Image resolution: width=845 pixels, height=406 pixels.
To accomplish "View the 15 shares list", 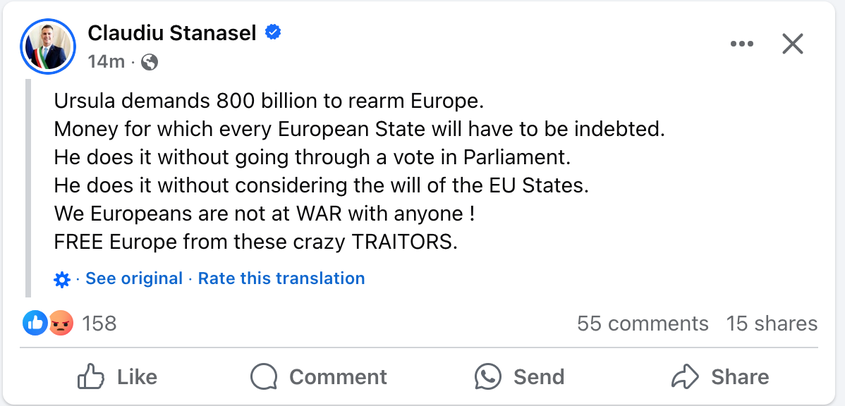I will pyautogui.click(x=771, y=323).
